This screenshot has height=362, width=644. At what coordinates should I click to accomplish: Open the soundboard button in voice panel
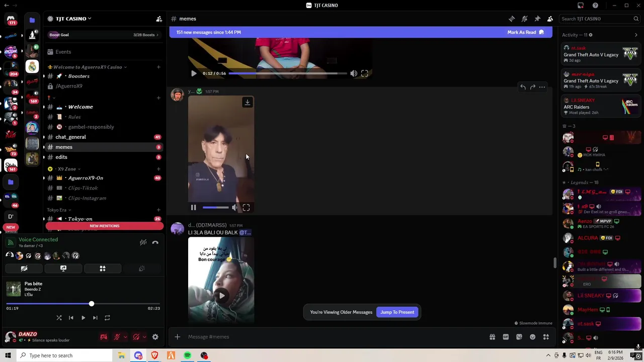[x=142, y=268]
